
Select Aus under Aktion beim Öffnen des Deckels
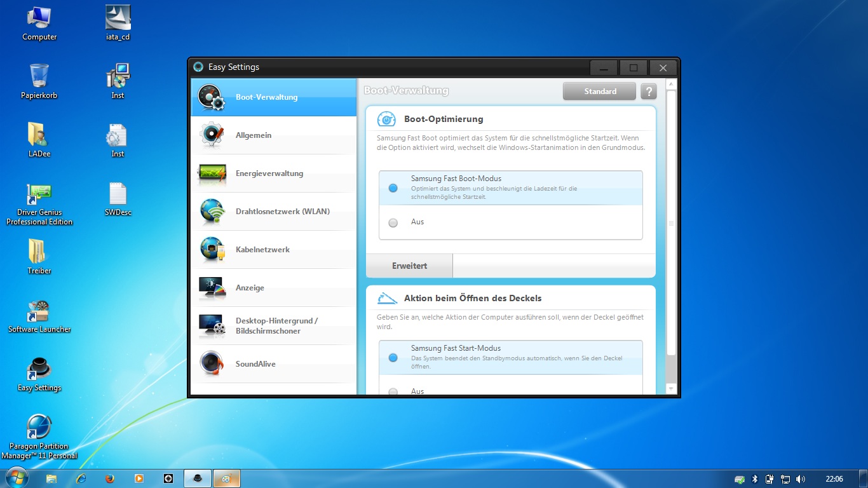[x=393, y=391]
